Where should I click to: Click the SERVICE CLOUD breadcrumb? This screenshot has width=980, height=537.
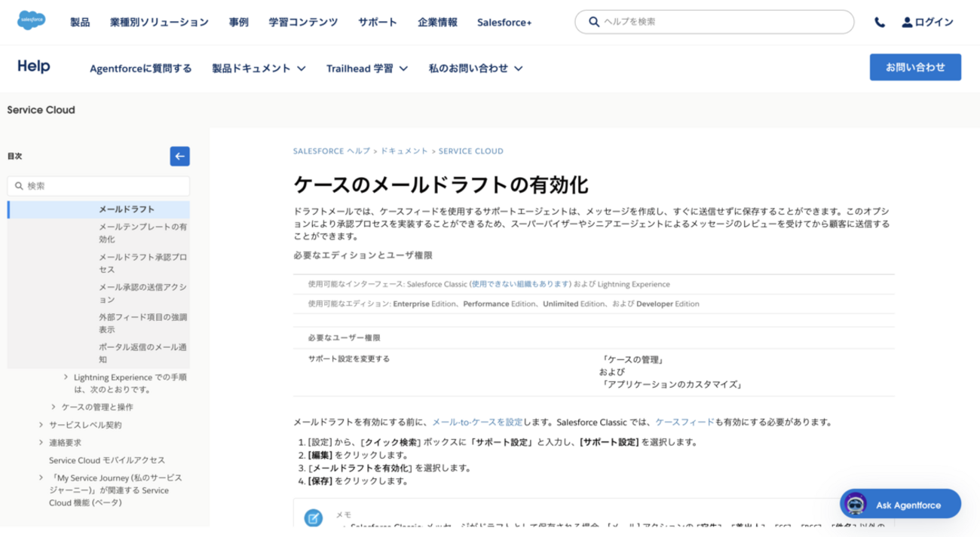click(470, 151)
